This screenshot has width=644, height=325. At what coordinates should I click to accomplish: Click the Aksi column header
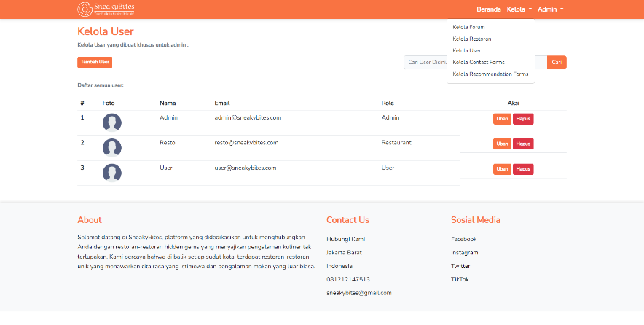click(514, 103)
